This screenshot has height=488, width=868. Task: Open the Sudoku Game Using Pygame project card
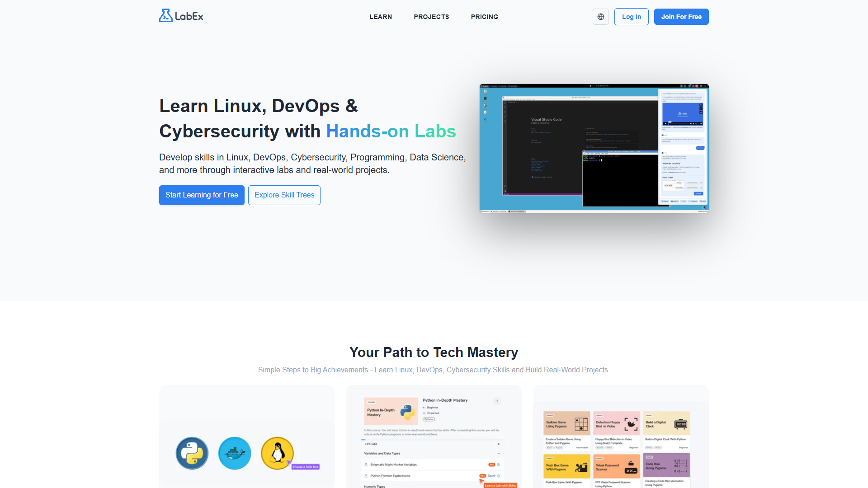[567, 431]
